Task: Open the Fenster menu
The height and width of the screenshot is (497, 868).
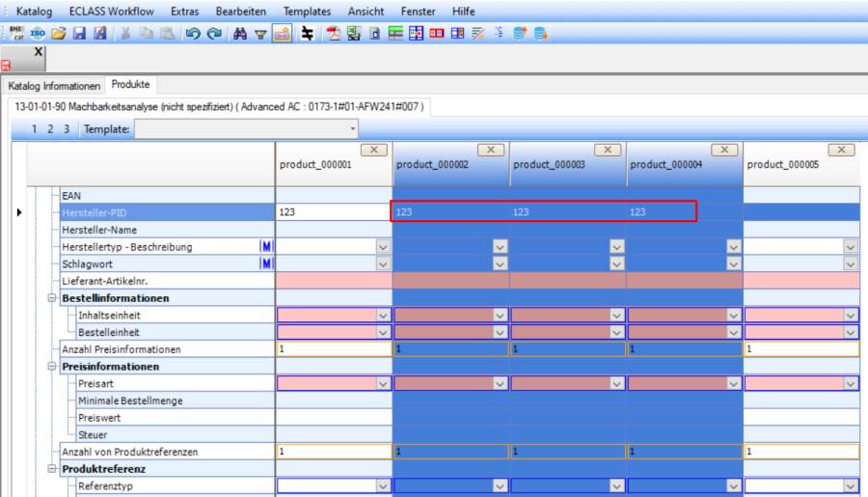Action: coord(418,11)
